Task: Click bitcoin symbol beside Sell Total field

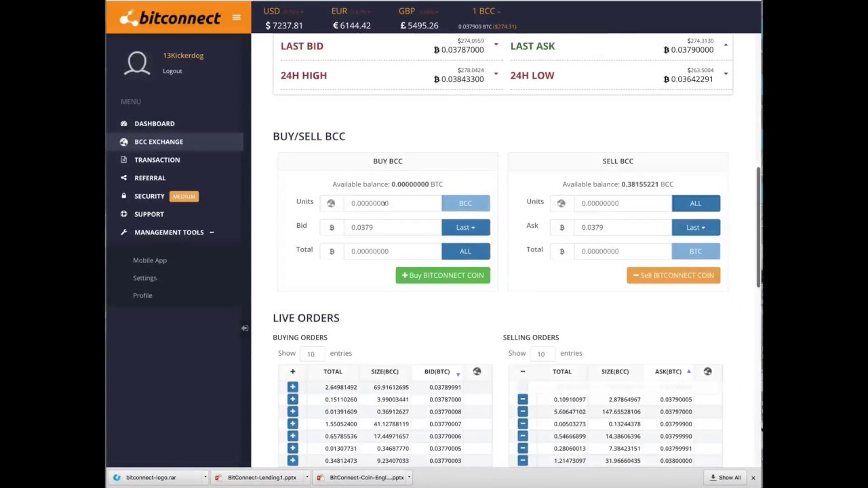Action: [x=561, y=251]
